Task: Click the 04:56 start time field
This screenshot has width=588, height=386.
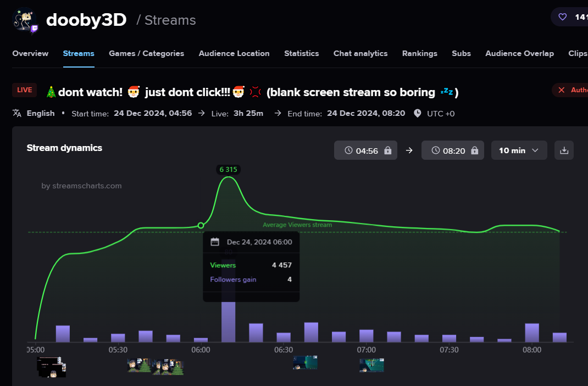Action: (365, 150)
